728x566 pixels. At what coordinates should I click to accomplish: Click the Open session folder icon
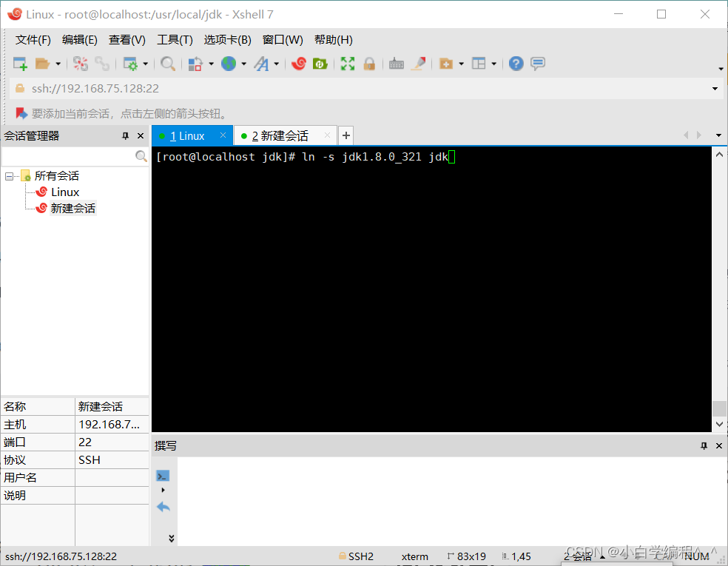(x=42, y=64)
